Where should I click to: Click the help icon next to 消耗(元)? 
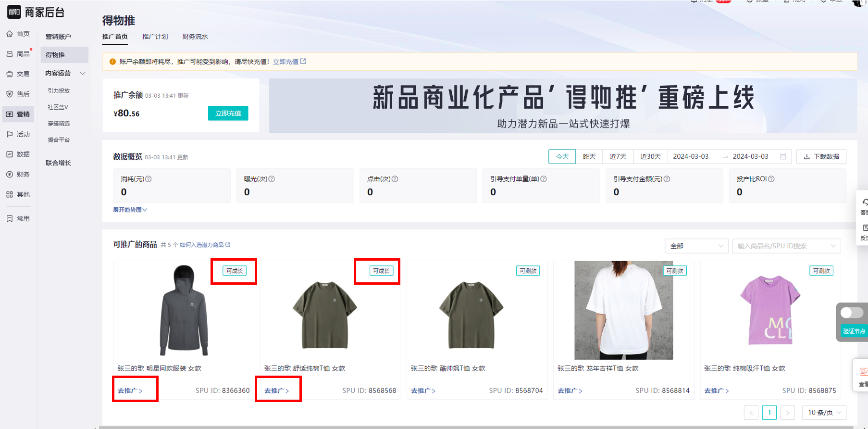point(149,179)
